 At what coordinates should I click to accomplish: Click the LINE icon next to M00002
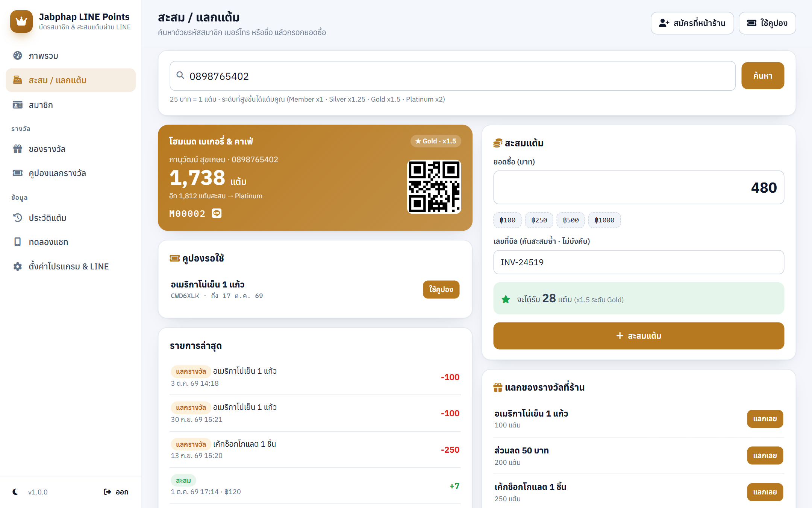217,213
